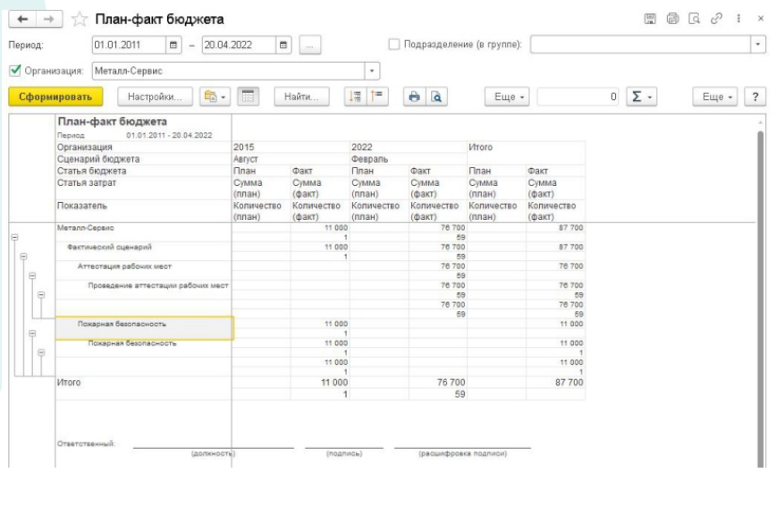
Task: Select Аттестация рабочих мест row
Action: coord(124,266)
